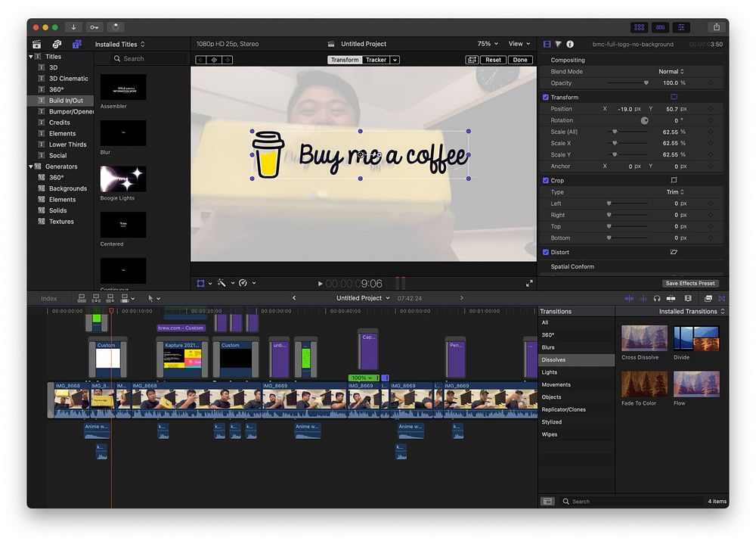Collapse the Titles tree group
Screen dimensions: 756x544
(32, 57)
